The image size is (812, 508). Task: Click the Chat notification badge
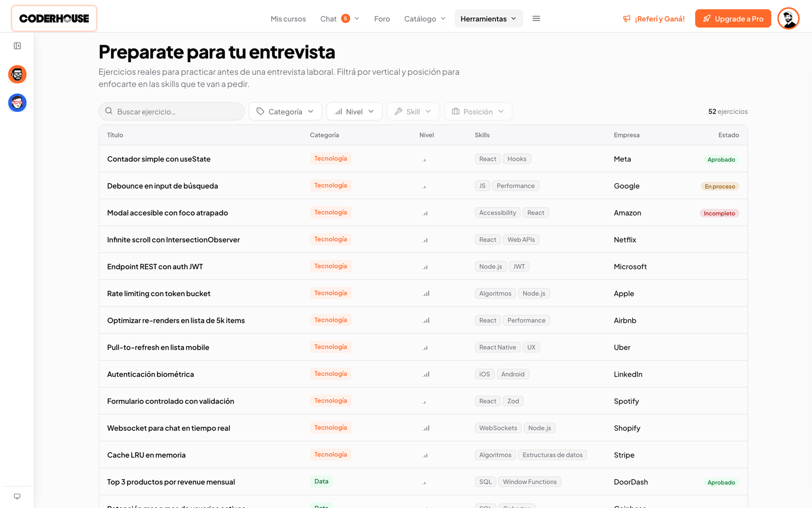[346, 19]
